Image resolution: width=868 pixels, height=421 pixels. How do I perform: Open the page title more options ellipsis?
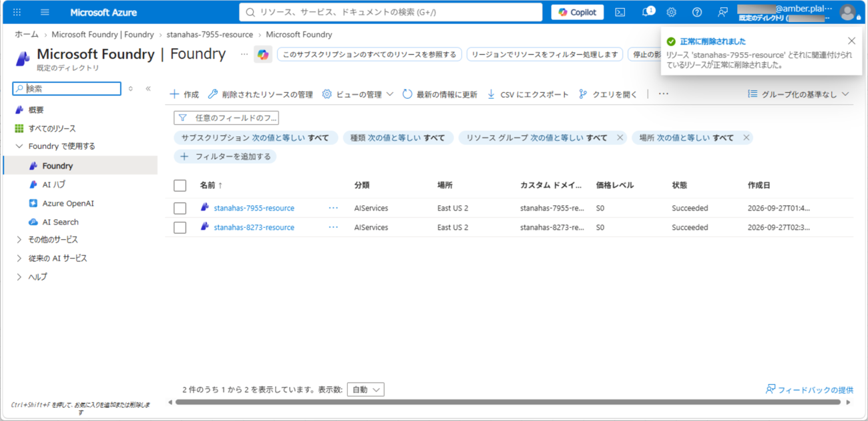(x=244, y=54)
